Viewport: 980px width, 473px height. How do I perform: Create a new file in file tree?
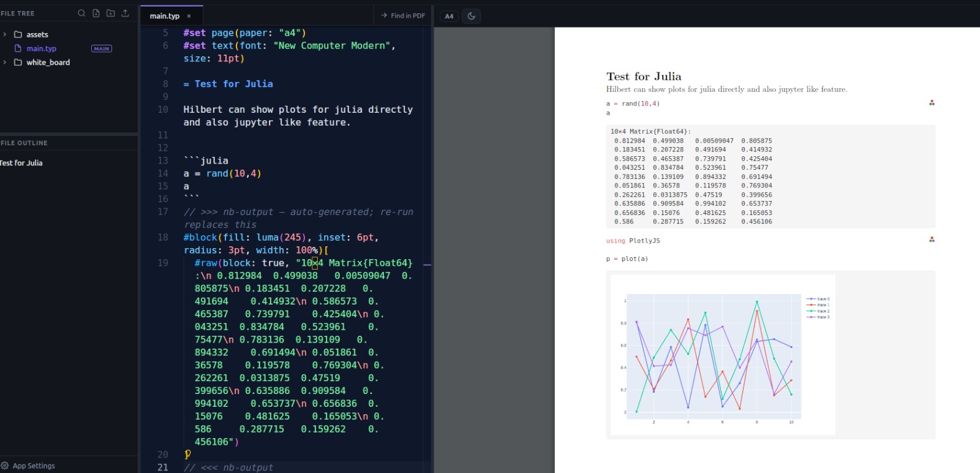[x=96, y=13]
